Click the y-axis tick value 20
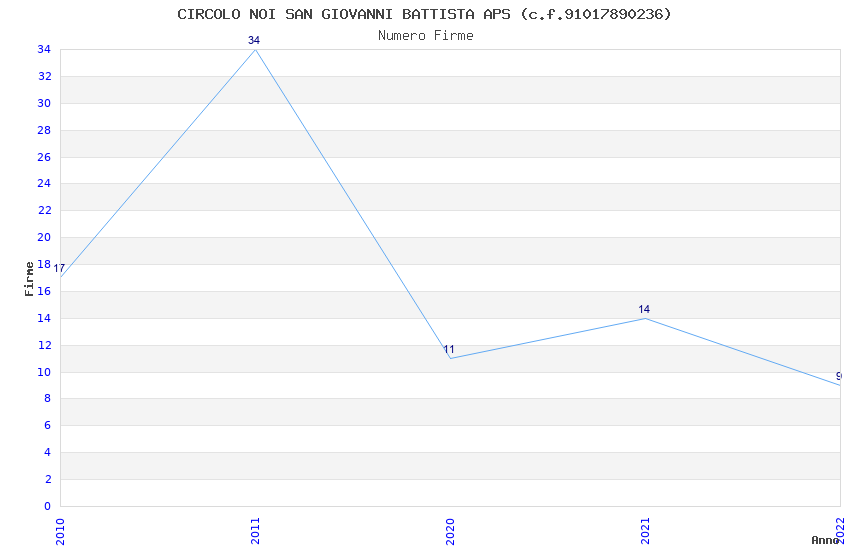The height and width of the screenshot is (550, 850). coord(44,237)
